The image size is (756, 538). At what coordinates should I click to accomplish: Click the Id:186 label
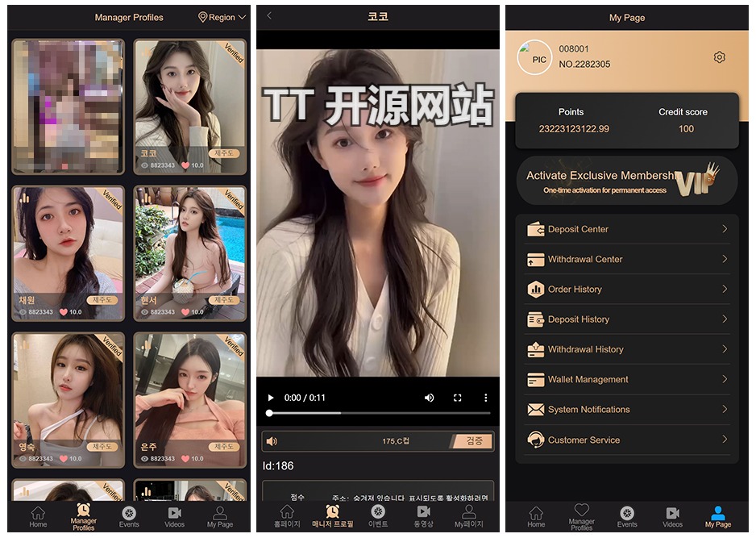coord(278,465)
